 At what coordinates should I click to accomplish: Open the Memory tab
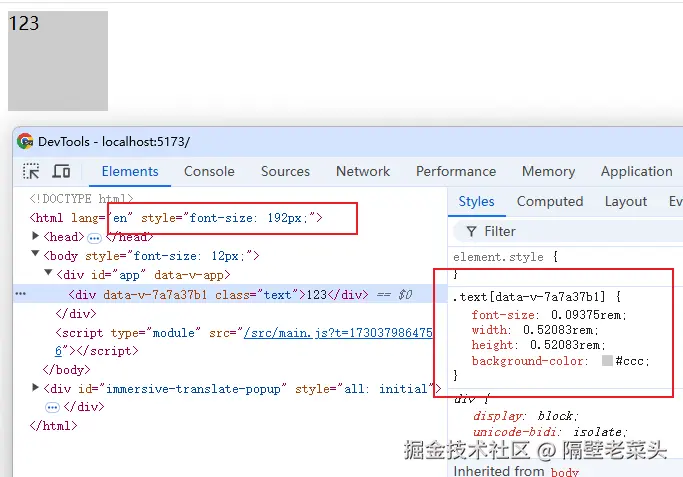[x=548, y=171]
